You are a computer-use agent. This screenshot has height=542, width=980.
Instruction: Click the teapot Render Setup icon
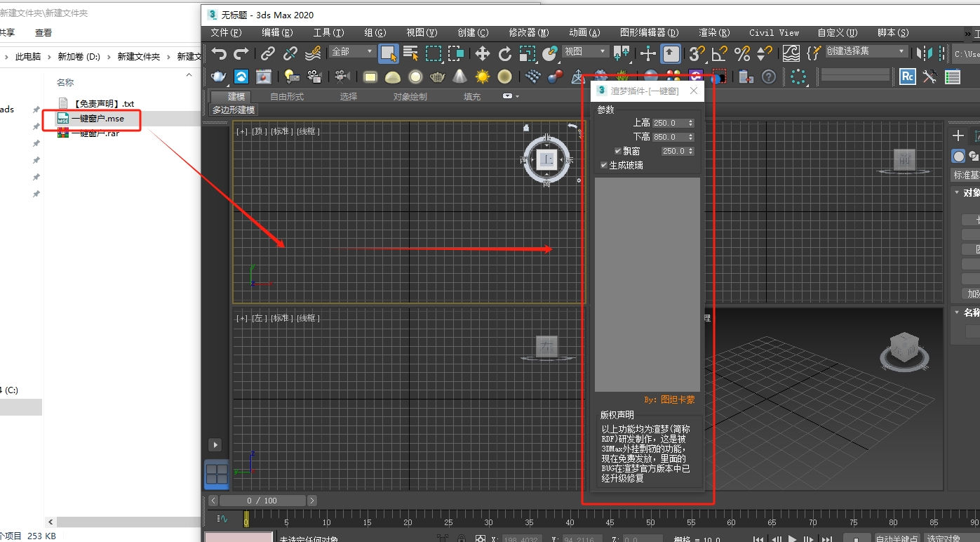pyautogui.click(x=219, y=77)
